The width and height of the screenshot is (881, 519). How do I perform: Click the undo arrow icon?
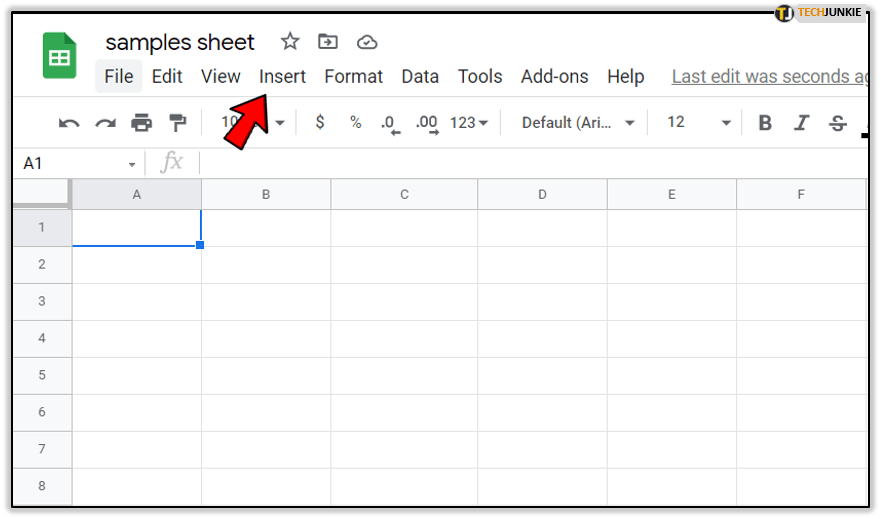click(69, 123)
